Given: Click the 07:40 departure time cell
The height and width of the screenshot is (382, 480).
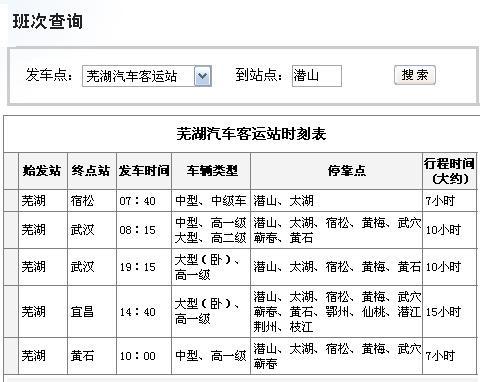Looking at the screenshot, I should click(144, 201).
